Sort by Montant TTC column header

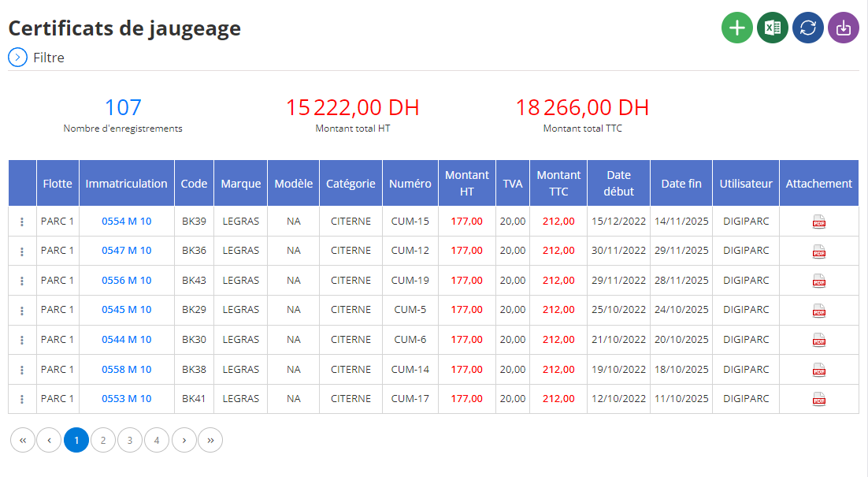558,184
